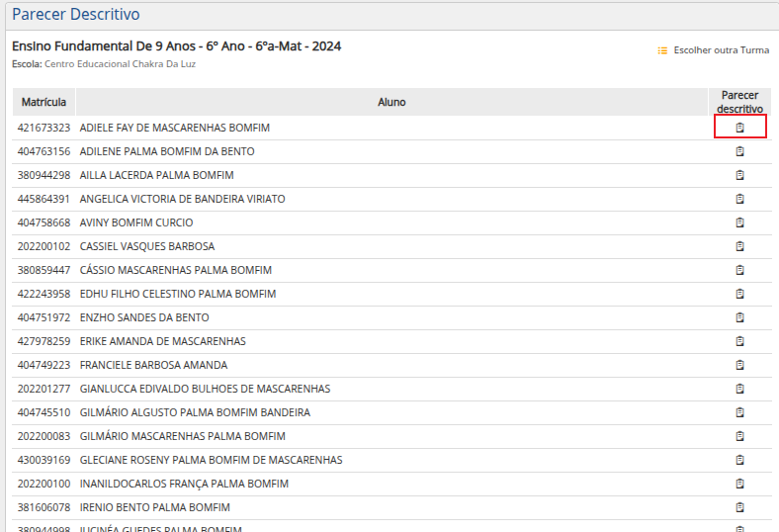This screenshot has width=779, height=532.
Task: Open parecer for Erike Amanda de Mascarenhas
Action: click(739, 341)
